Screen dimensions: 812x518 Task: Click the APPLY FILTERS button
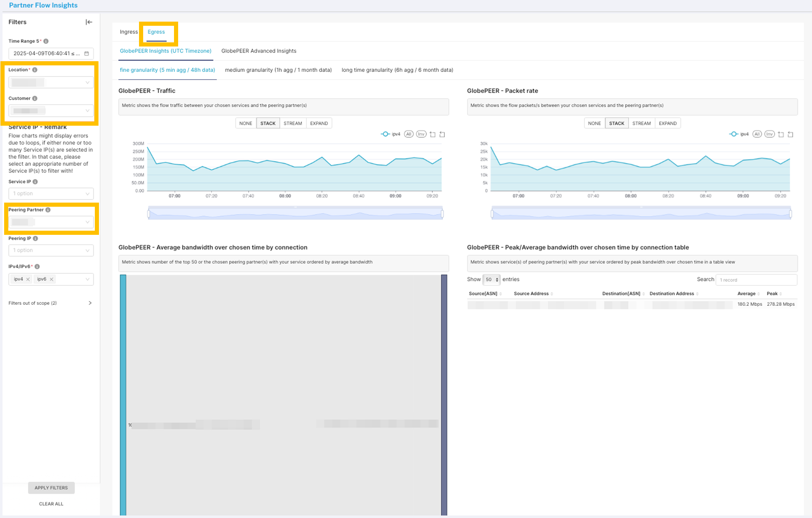point(51,488)
